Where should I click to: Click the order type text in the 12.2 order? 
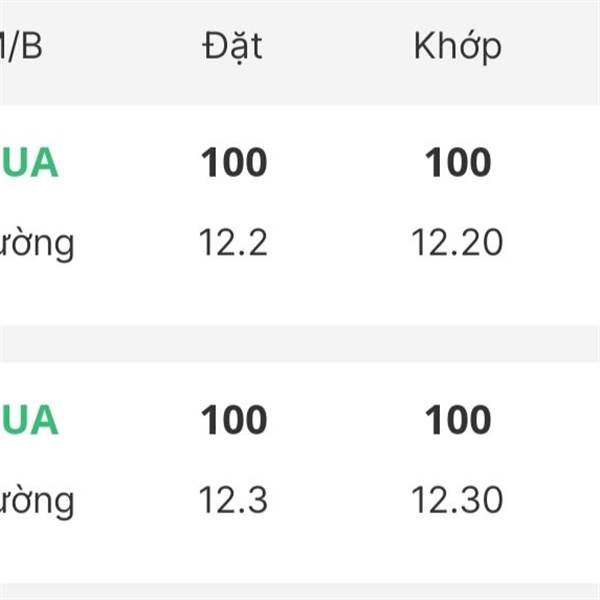[x=37, y=244]
